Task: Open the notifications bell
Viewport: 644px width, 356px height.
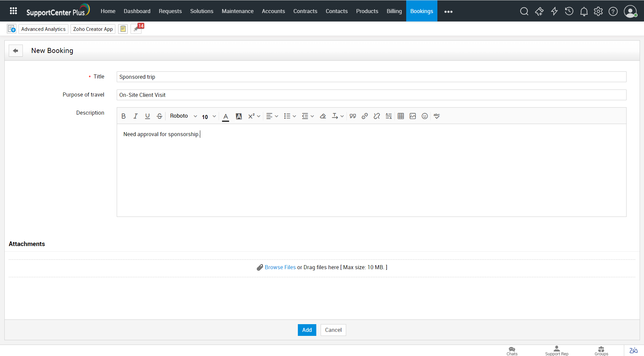Action: click(x=584, y=11)
